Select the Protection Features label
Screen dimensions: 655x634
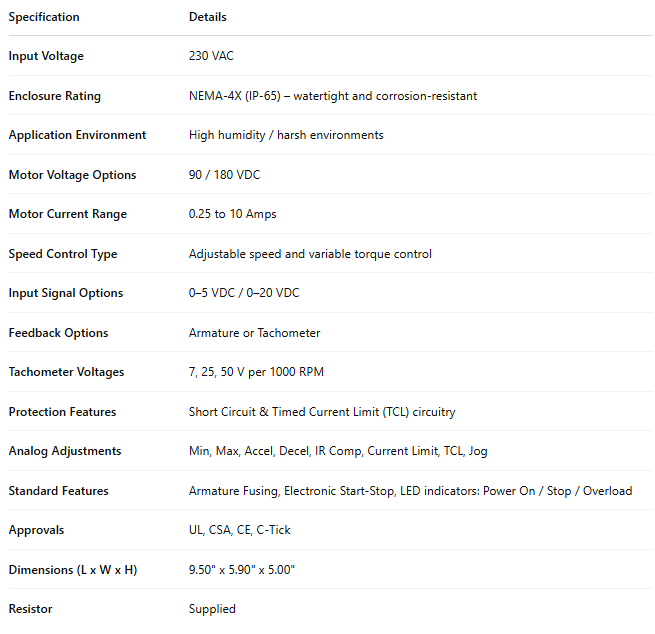point(62,412)
